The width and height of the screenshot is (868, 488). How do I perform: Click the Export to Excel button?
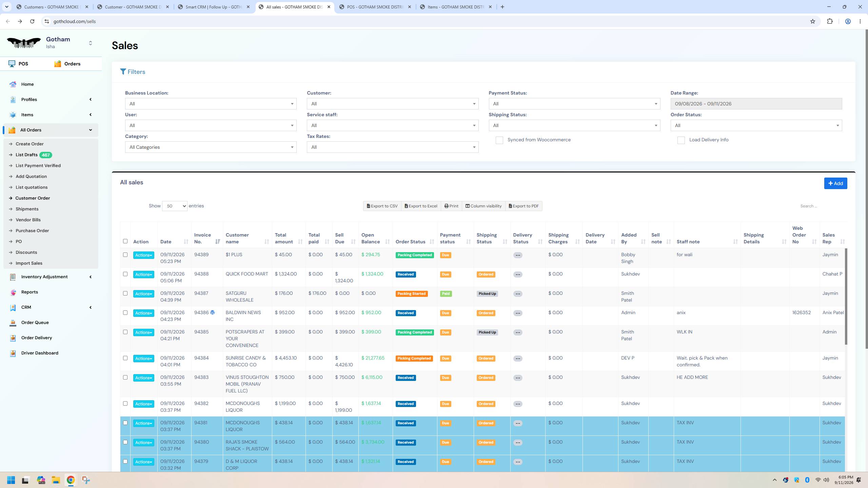(421, 206)
